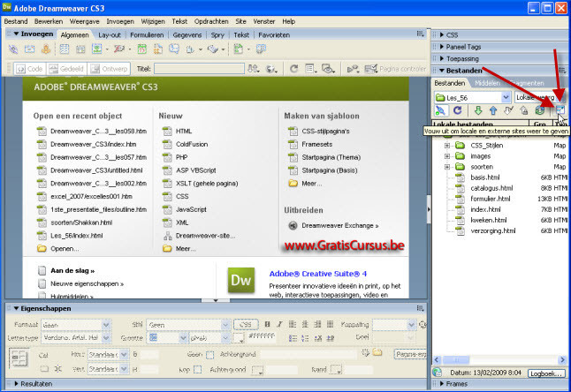Expand the Toepassing panel
The width and height of the screenshot is (571, 392).
441,58
